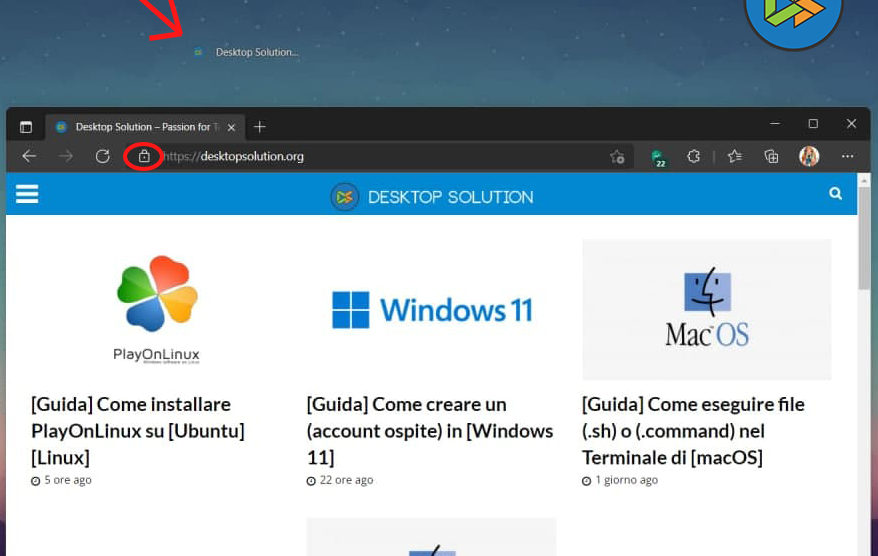Click the scrollbar up arrow
Viewport: 878px width, 556px height.
864,180
